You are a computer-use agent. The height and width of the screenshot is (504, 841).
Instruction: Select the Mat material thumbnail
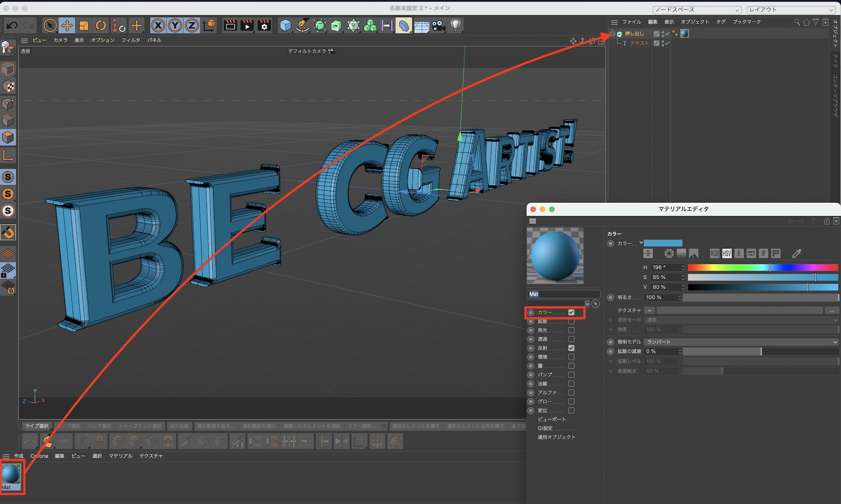click(x=11, y=475)
